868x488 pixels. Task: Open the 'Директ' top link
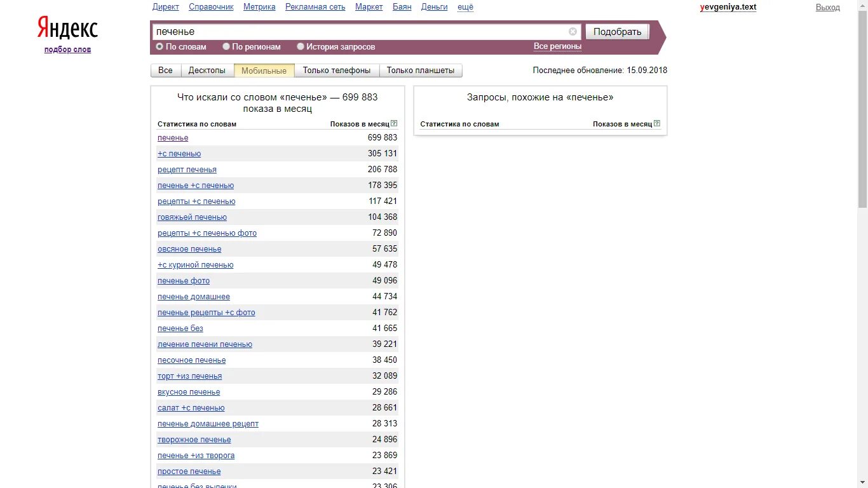coord(166,7)
